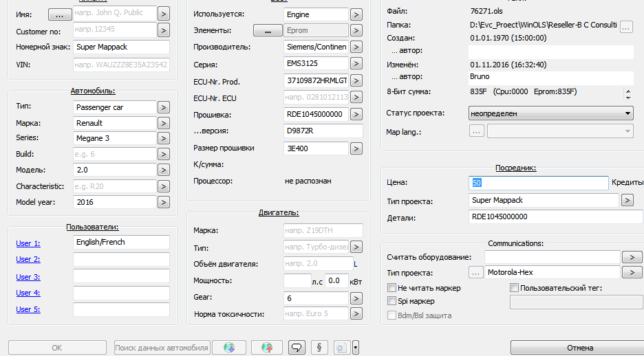The width and height of the screenshot is (644, 356).
Task: Click the User 3 link
Action: tap(28, 277)
